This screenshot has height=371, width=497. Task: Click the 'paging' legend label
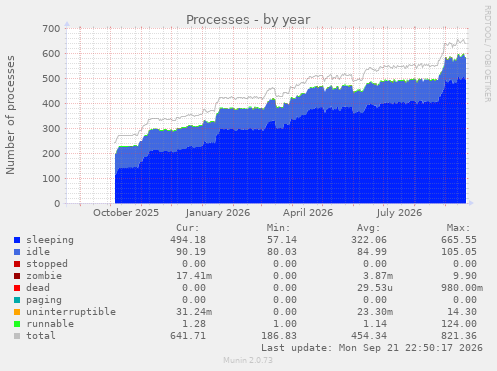coord(44,300)
